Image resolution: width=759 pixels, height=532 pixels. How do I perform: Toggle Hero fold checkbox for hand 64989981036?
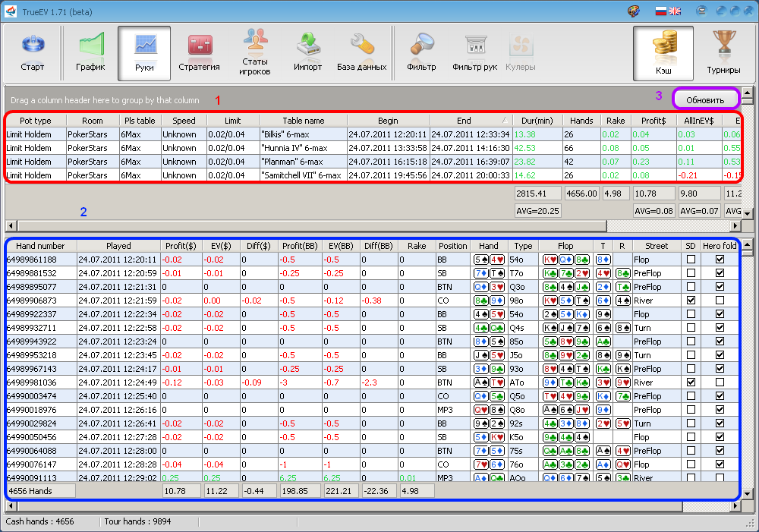point(720,382)
